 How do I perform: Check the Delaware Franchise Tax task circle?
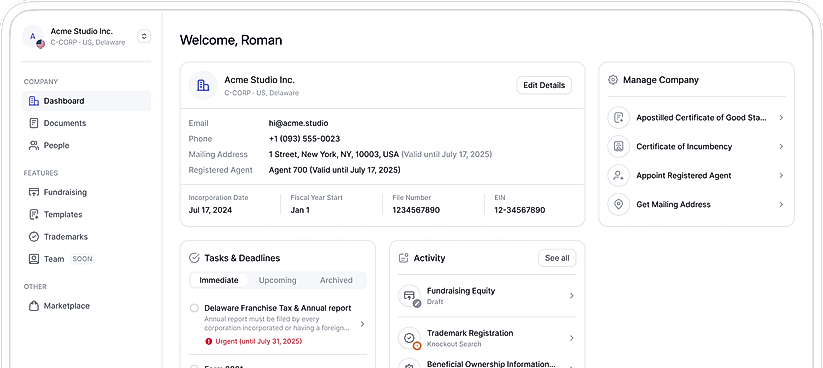(x=194, y=308)
